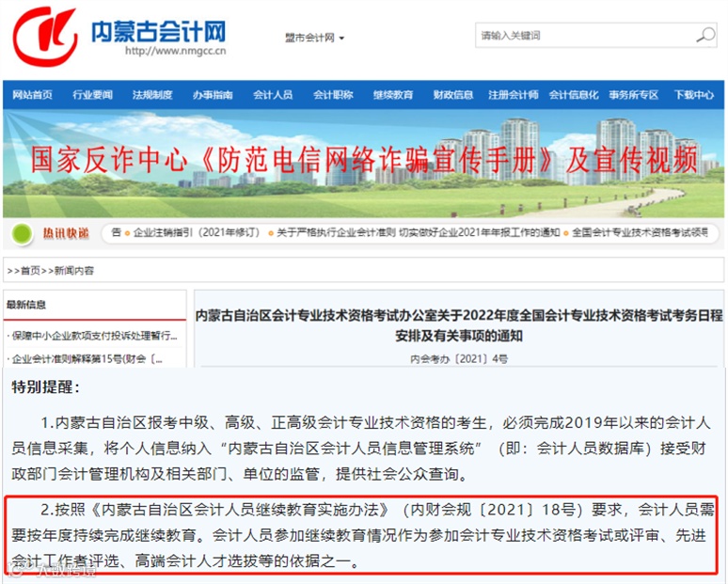
Task: Open the 法规制度 menu item
Action: 152,95
